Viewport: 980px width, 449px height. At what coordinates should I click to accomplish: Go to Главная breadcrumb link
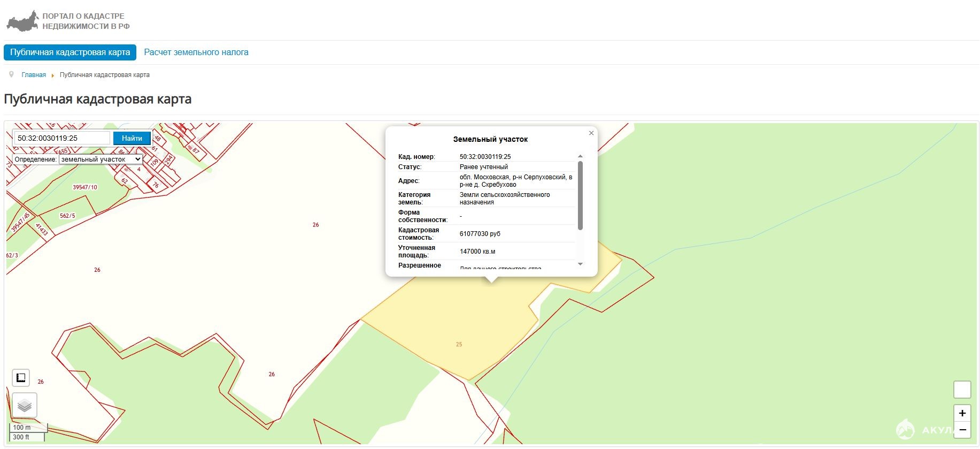(34, 75)
